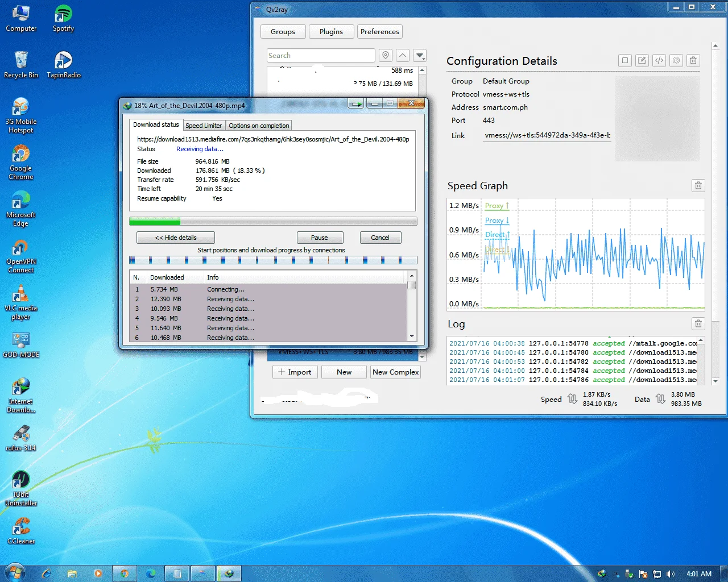The image size is (728, 582).
Task: Select connection row with 9.546 MB
Action: [268, 318]
